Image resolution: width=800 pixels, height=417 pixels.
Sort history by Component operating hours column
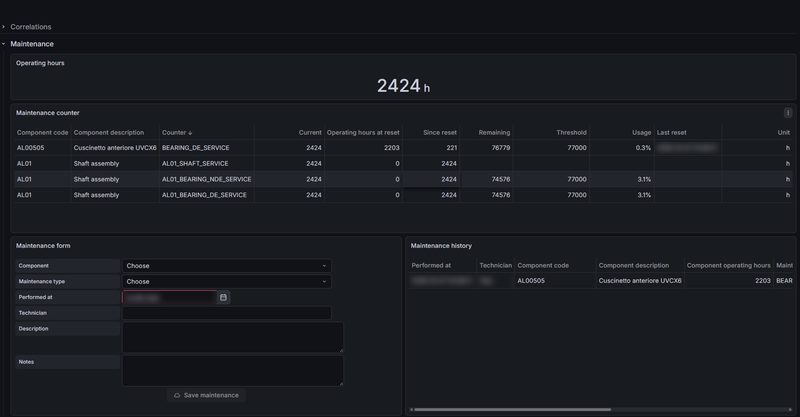[729, 265]
